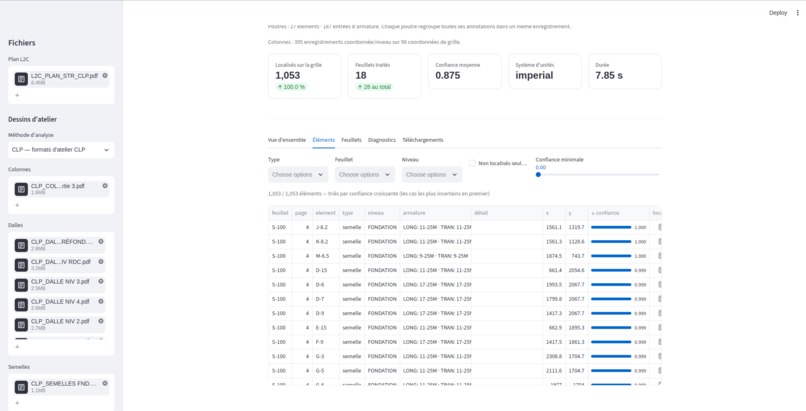The image size is (806, 411).
Task: Click the x value 1874.5
Action: 554,256
